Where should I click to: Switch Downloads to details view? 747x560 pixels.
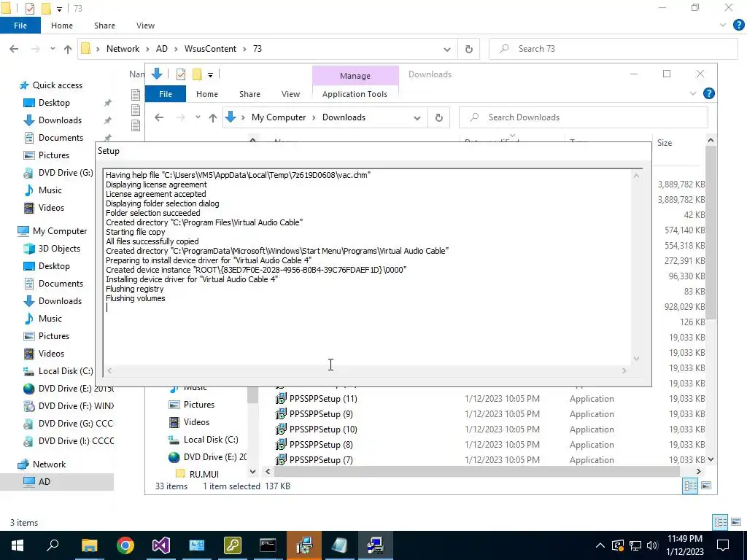coord(690,486)
